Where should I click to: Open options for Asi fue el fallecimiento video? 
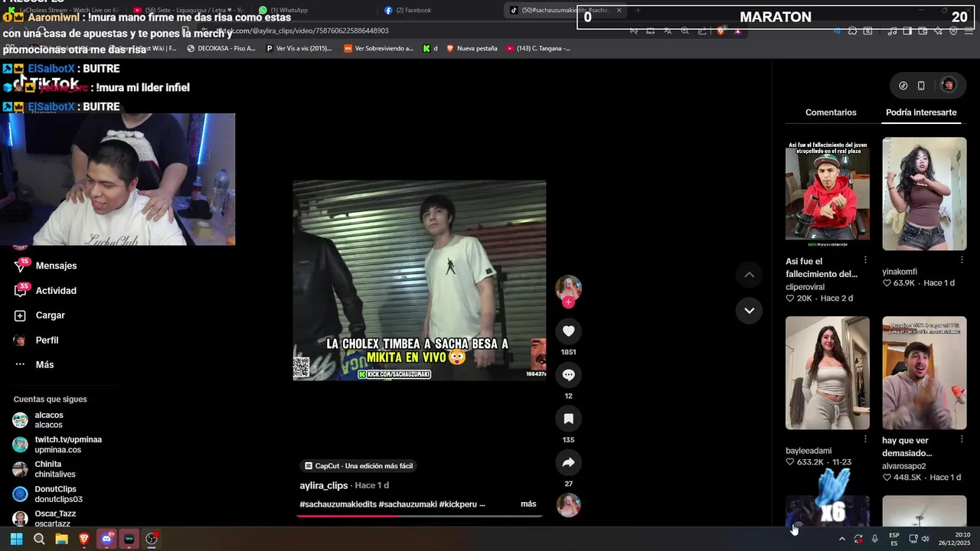[865, 260]
